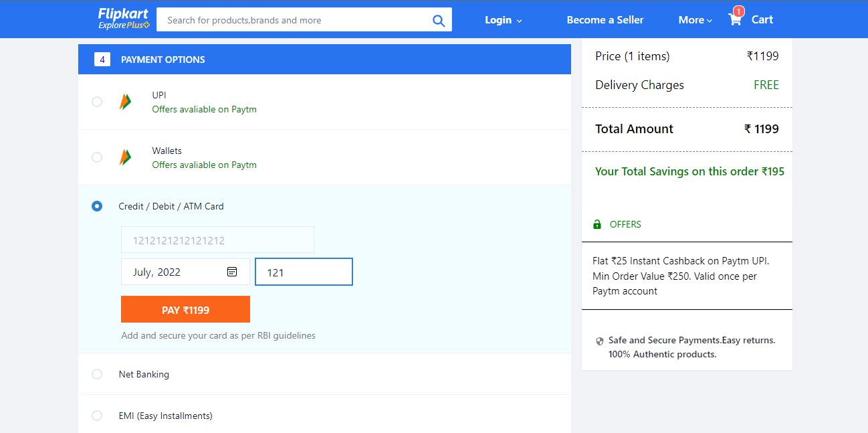Click the '₹ 1199' total amount value
868x433 pixels.
(x=762, y=129)
